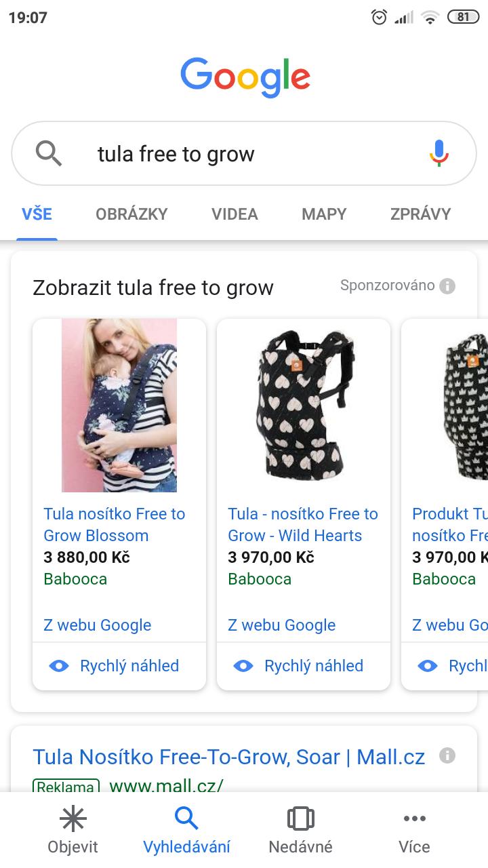Tap the Google logo
This screenshot has width=488, height=868.
coord(245,78)
